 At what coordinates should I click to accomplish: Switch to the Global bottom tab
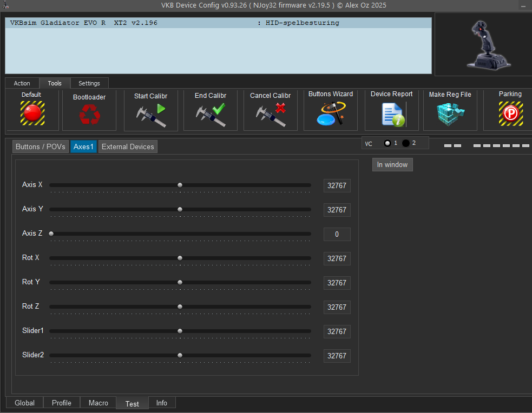coord(24,403)
